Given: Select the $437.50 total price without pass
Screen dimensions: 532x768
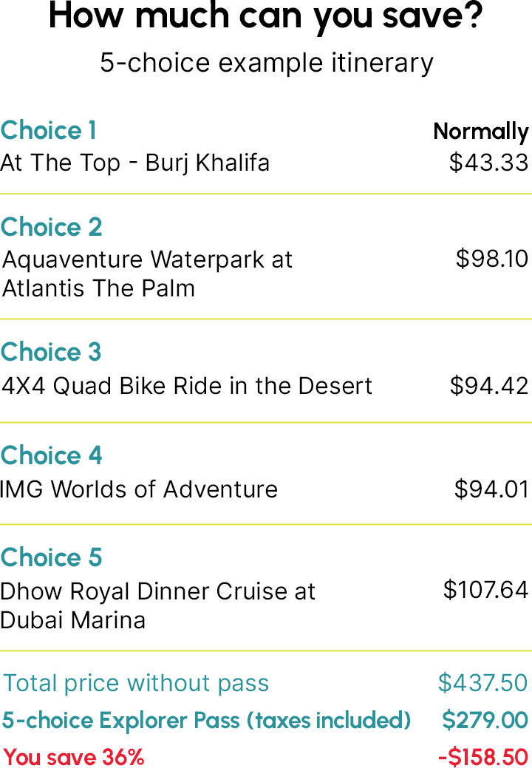Looking at the screenshot, I should (482, 683).
